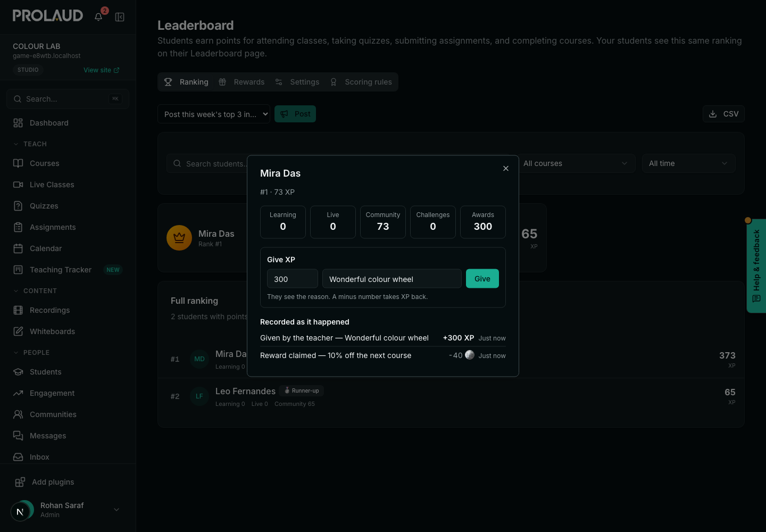Follow the View site link
The image size is (766, 532).
[x=102, y=70]
